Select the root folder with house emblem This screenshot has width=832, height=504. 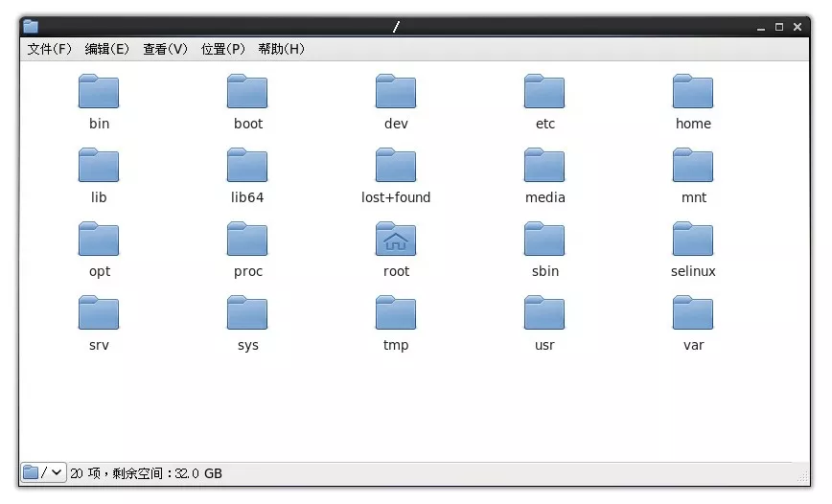pyautogui.click(x=396, y=239)
